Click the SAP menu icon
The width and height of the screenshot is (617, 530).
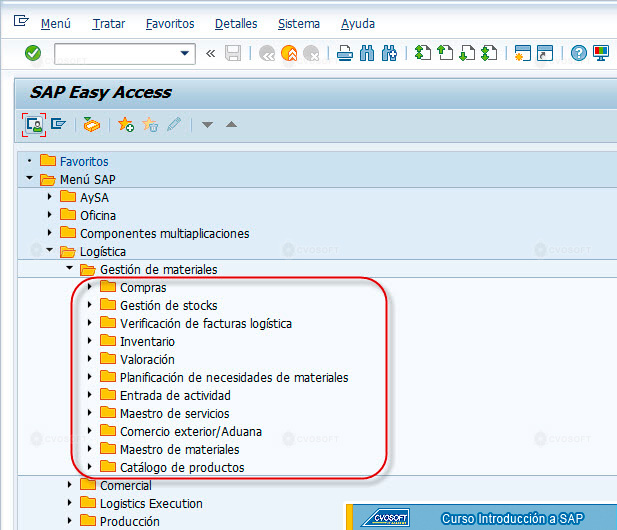58,124
